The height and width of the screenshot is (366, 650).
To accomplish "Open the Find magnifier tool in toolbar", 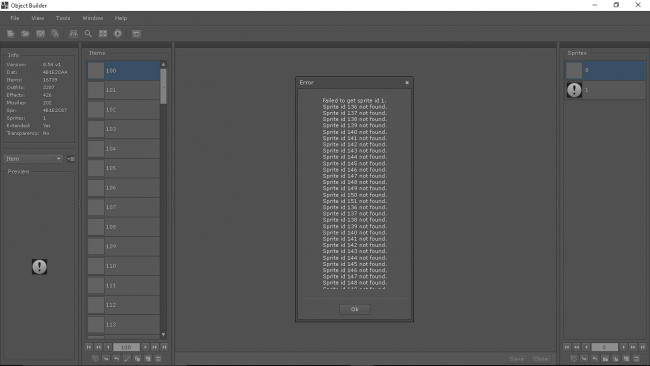I will click(88, 34).
